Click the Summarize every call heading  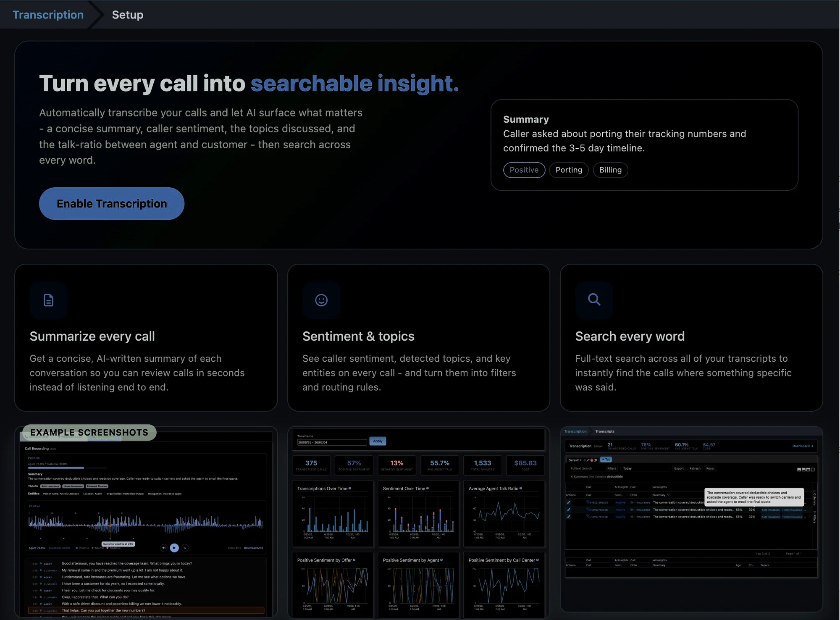tap(92, 336)
